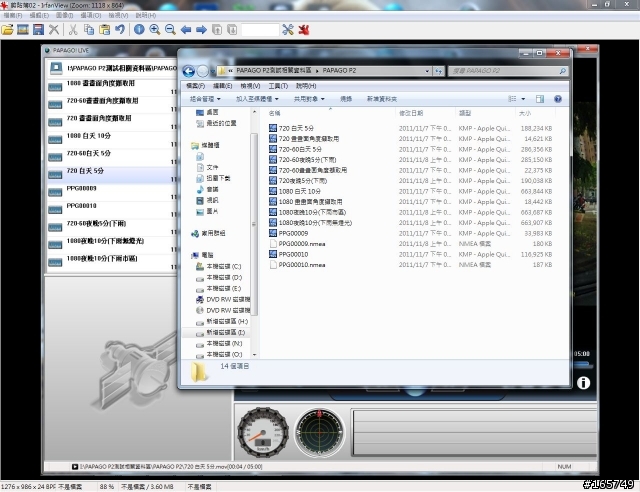
Task: Click the IrfanView Delete X icon
Action: pos(54,29)
